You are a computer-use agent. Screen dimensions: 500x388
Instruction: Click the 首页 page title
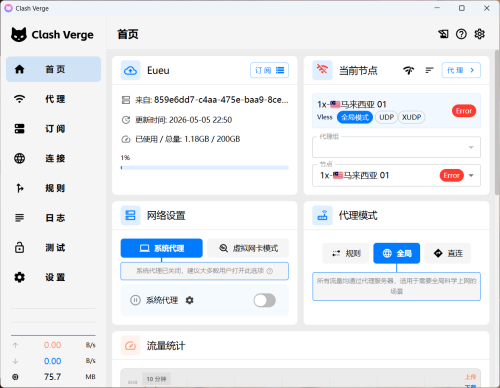(128, 34)
